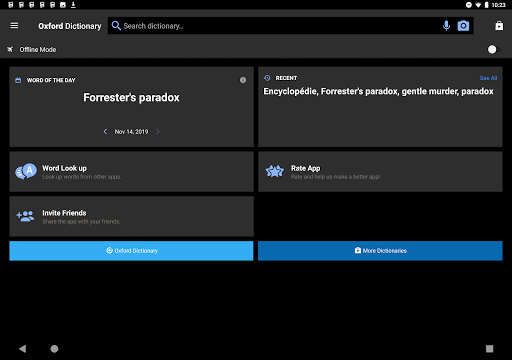Open the camera search icon

point(463,26)
